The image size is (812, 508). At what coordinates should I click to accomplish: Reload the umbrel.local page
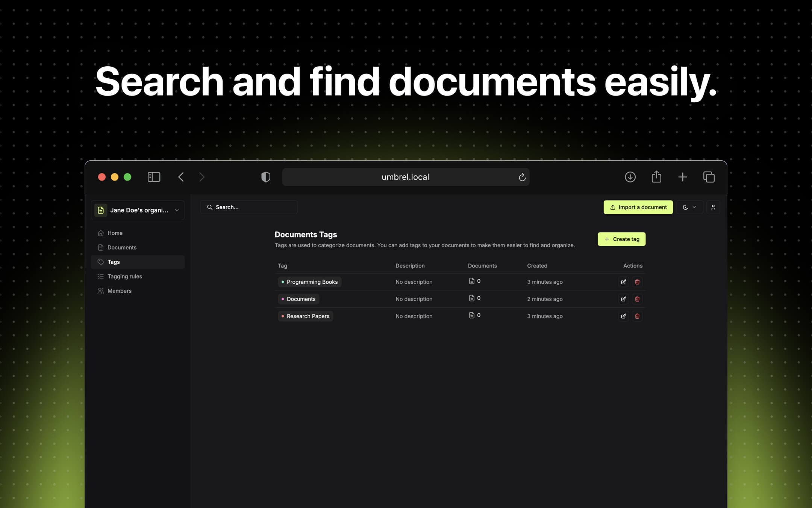[522, 177]
